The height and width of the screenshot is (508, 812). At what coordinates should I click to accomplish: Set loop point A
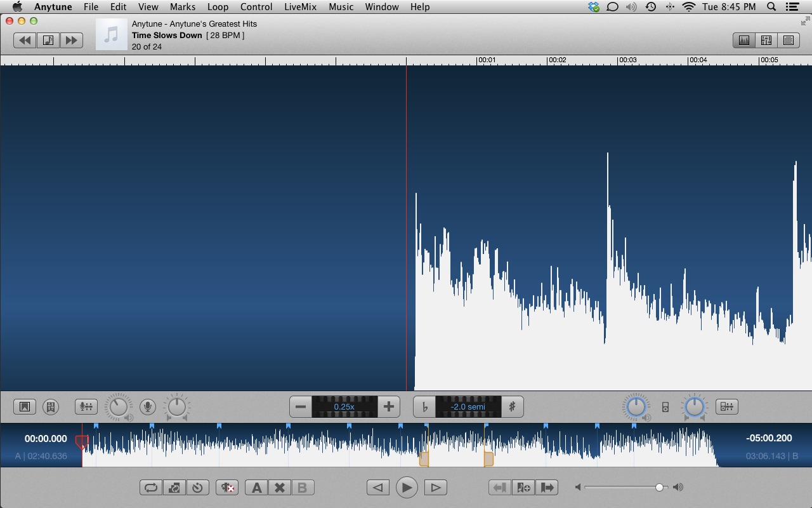(x=256, y=488)
